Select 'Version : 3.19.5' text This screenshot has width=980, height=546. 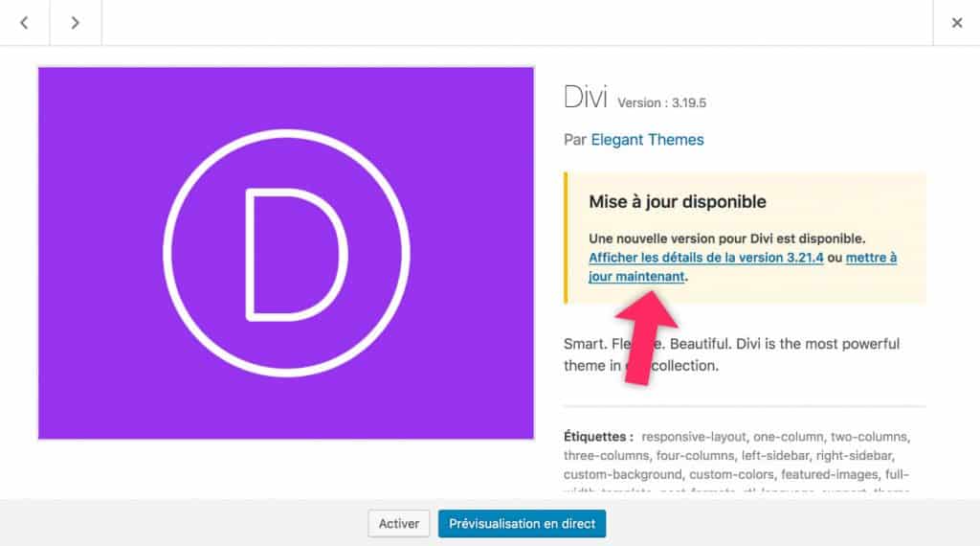coord(662,102)
